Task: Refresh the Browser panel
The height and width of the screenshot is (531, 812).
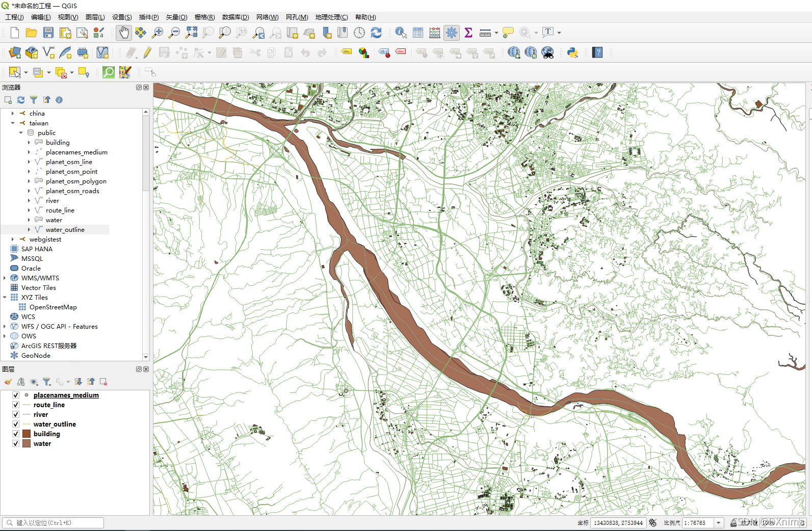Action: coord(21,100)
